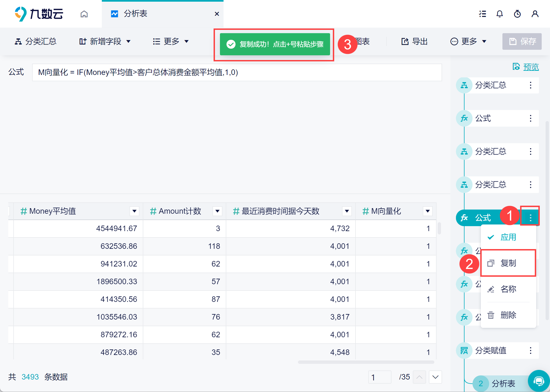Open the task list icon in header
Screen dimensions: 550x392
tap(482, 14)
